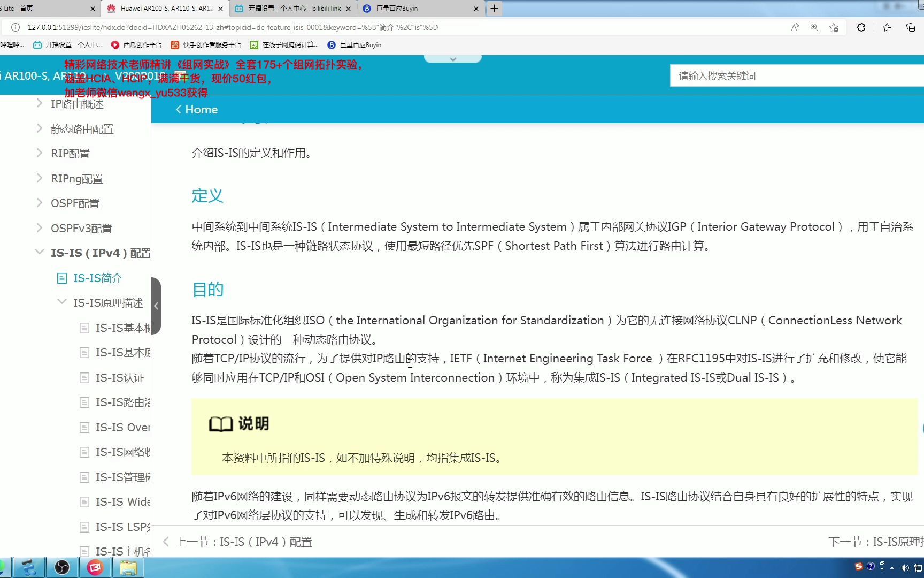The width and height of the screenshot is (924, 578).
Task: Open the IS-IS LSP topic in sidebar
Action: click(x=123, y=527)
